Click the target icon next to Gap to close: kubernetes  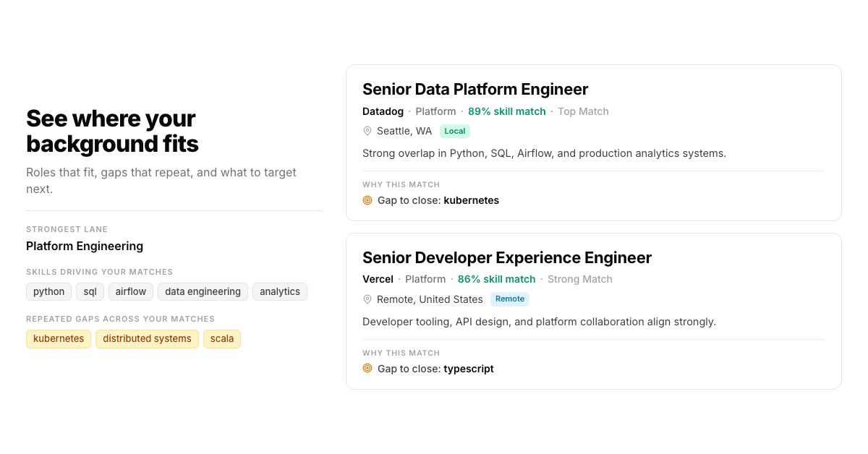[367, 200]
